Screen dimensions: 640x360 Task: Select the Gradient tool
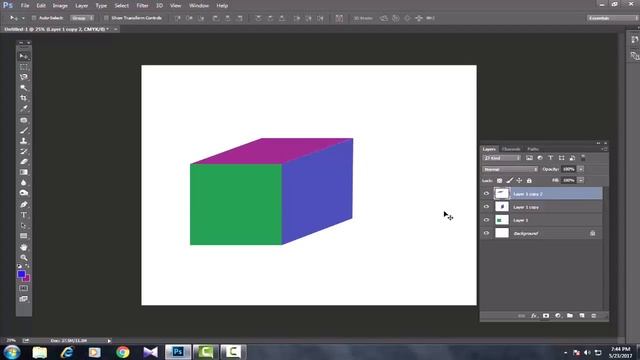click(24, 172)
